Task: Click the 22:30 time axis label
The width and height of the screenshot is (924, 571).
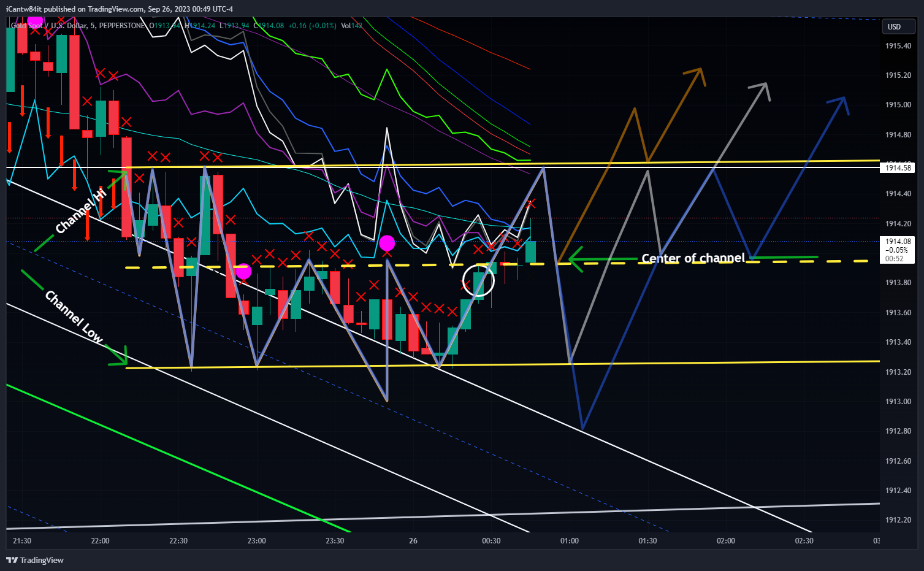Action: (178, 541)
